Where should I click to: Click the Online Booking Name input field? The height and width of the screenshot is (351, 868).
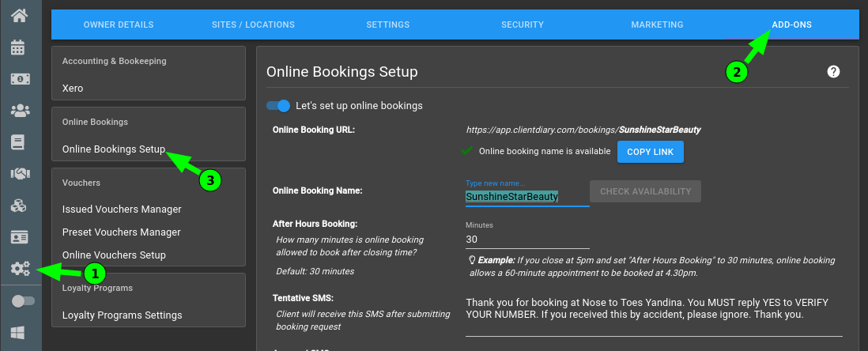click(x=527, y=197)
